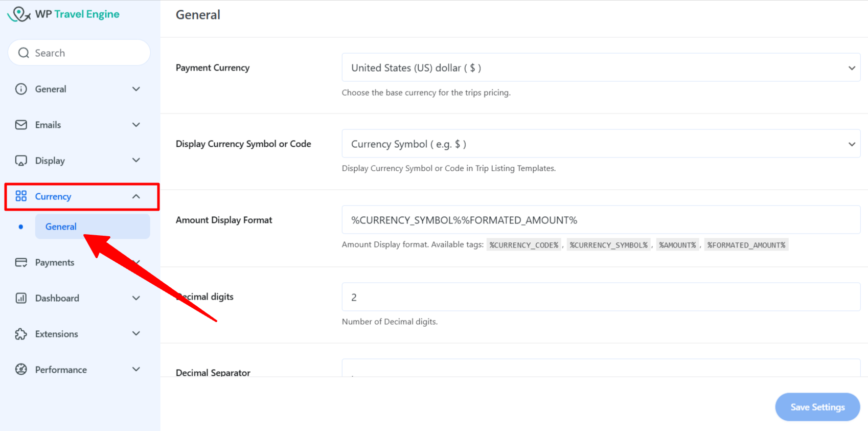Click inside the Decimal digits field
868x431 pixels.
tap(601, 297)
